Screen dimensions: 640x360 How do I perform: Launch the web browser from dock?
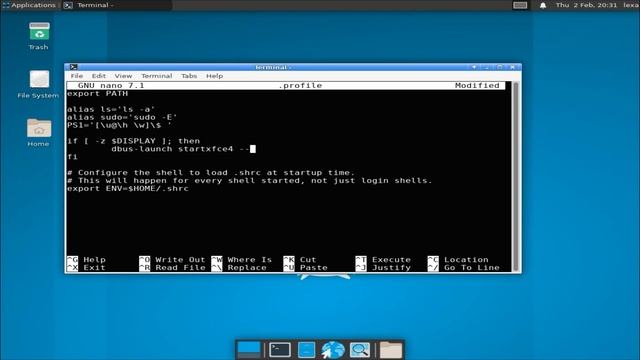coord(333,350)
